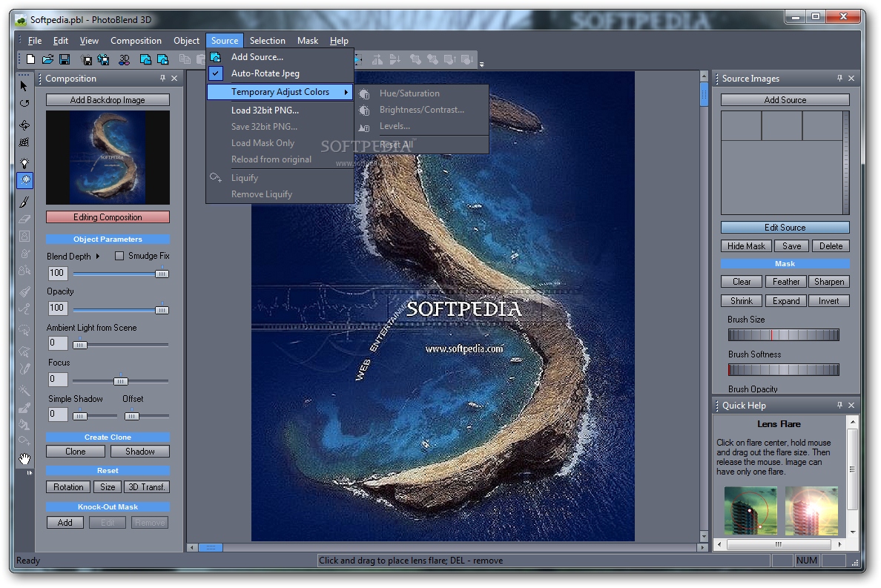Open the View menu
The width and height of the screenshot is (881, 588).
pos(89,41)
